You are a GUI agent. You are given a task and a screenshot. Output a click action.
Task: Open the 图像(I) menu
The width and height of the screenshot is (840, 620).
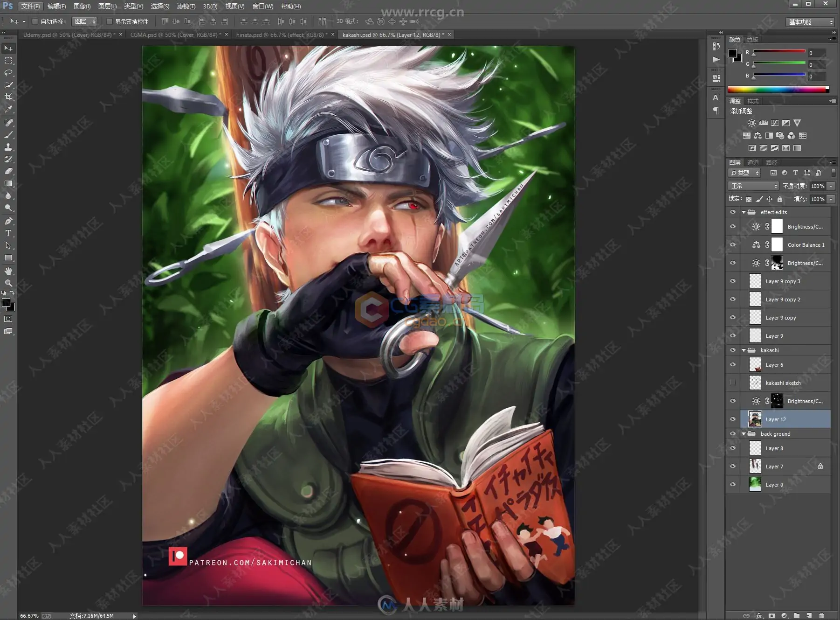click(82, 6)
